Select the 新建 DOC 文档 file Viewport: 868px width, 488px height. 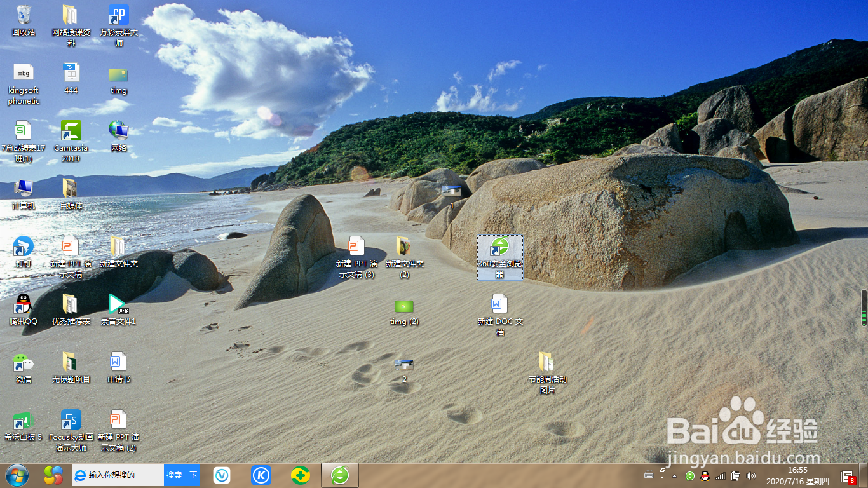point(500,315)
